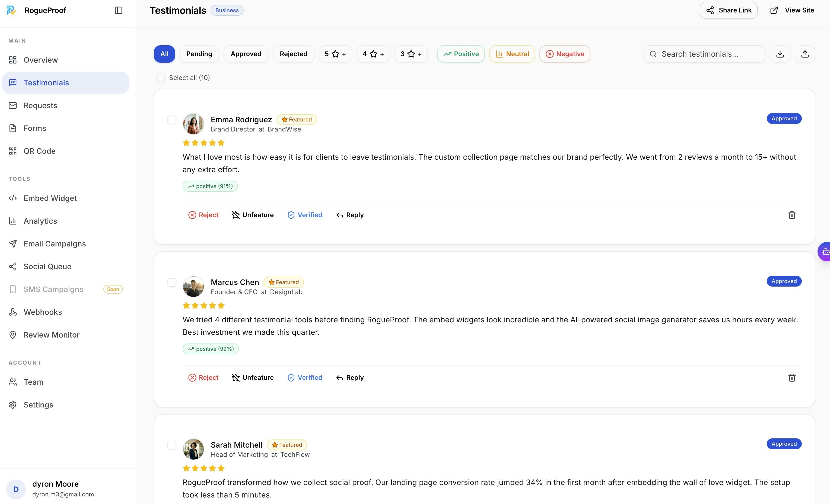Toggle Verified on Emma Rodriguez's testimonial
The image size is (830, 504).
305,215
